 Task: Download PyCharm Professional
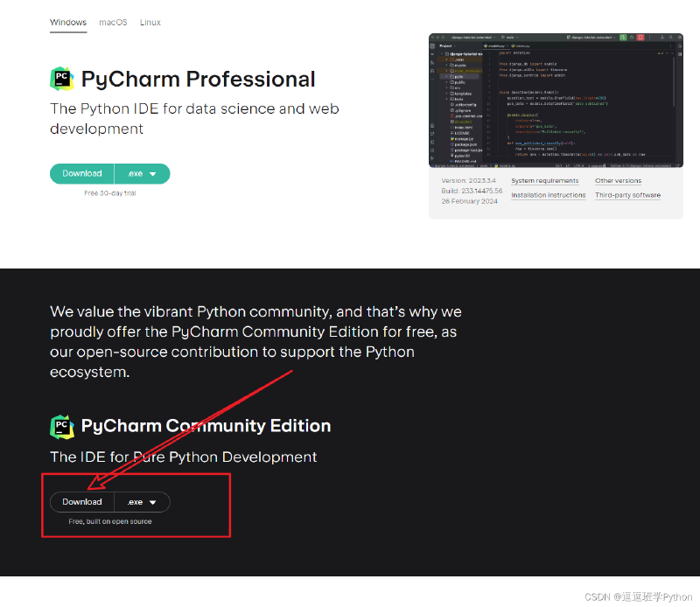(82, 174)
